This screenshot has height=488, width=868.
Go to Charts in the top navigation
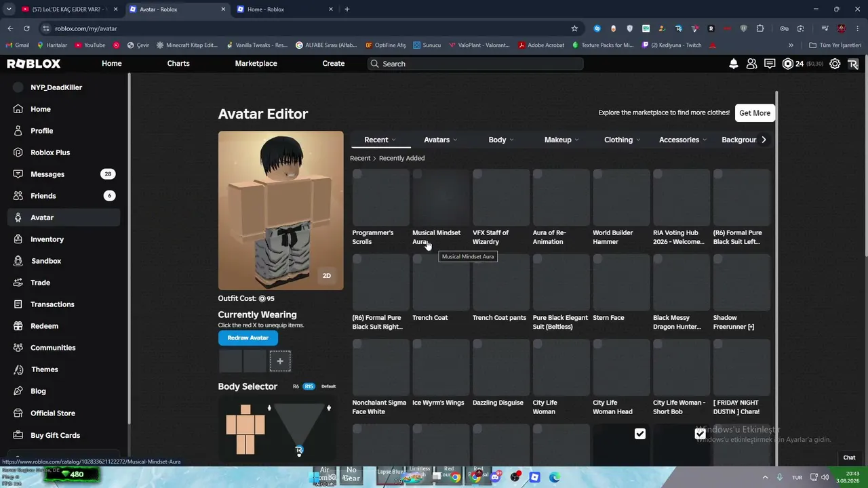(178, 64)
